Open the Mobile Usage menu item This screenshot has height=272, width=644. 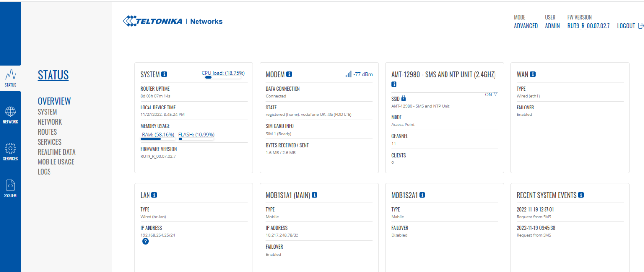(55, 162)
